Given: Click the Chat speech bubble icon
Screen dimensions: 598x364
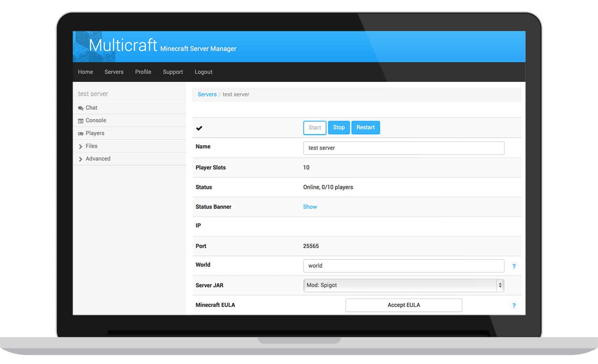Looking at the screenshot, I should tap(81, 108).
